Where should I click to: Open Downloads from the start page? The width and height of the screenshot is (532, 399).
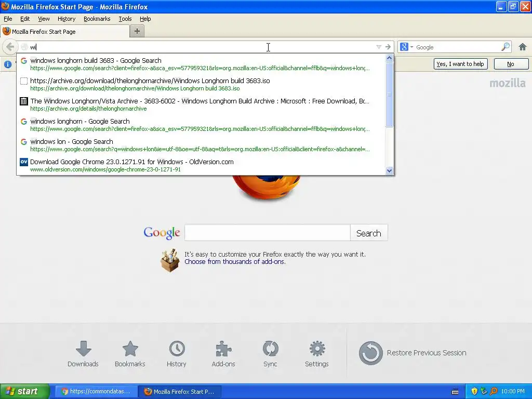point(83,354)
